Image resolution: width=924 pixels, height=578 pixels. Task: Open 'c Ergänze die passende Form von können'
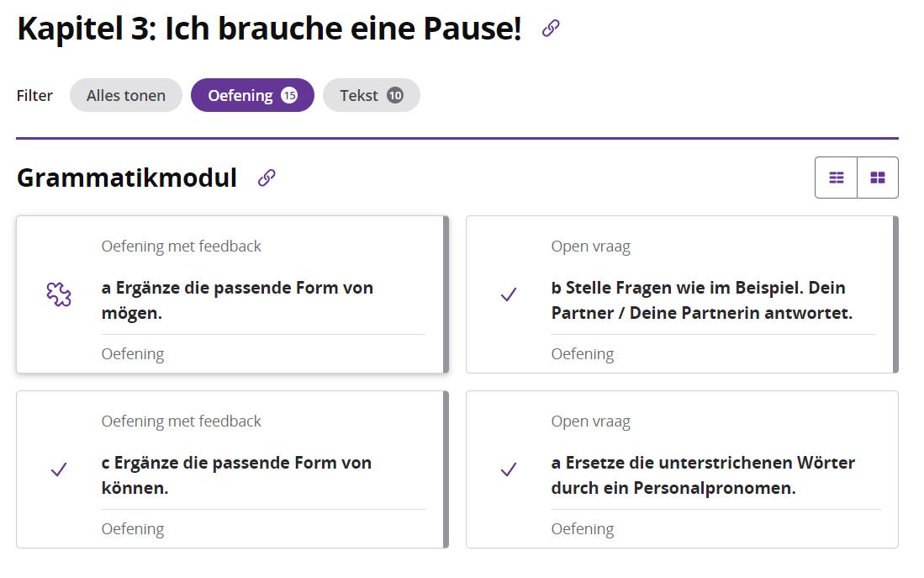pos(236,475)
